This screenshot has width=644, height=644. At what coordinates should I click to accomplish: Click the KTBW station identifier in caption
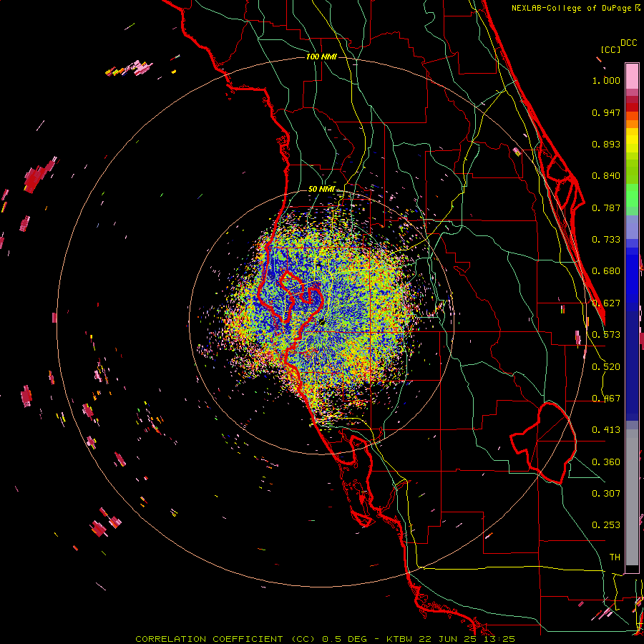(400, 639)
